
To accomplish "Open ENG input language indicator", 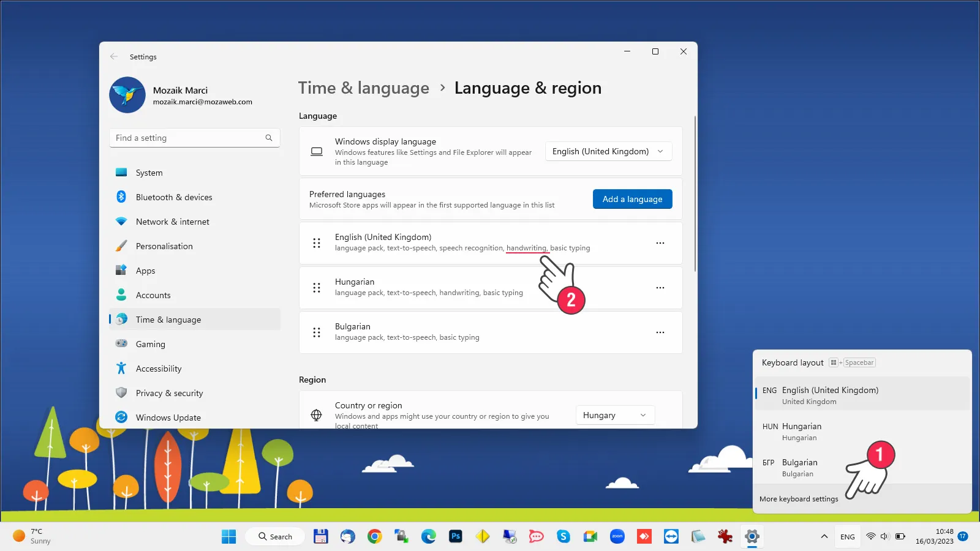I will (847, 537).
